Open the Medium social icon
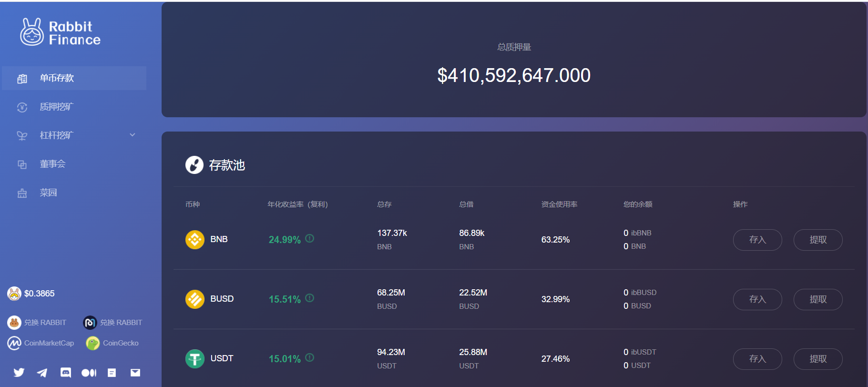The height and width of the screenshot is (387, 868). tap(89, 373)
